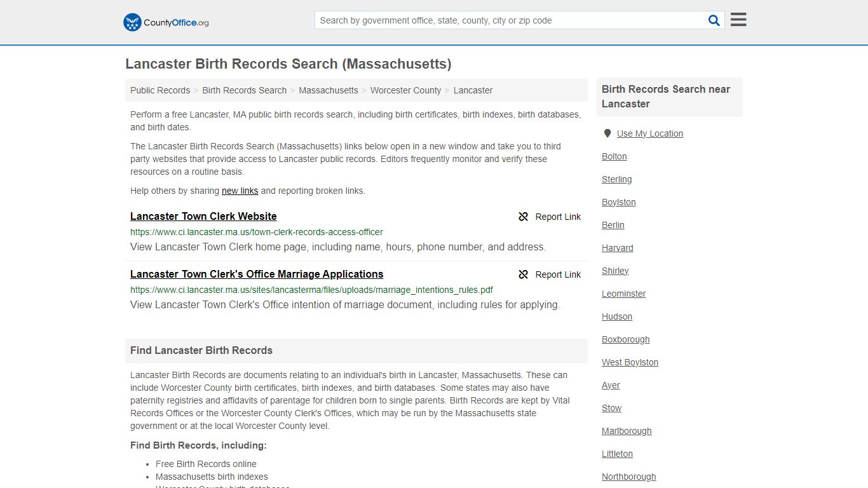868x488 pixels.
Task: Open Lancaster Town Clerk's Office Marriage Applications link
Action: [x=257, y=274]
